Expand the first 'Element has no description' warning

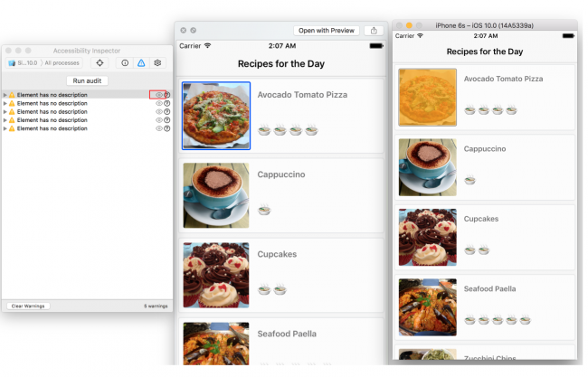[x=5, y=95]
